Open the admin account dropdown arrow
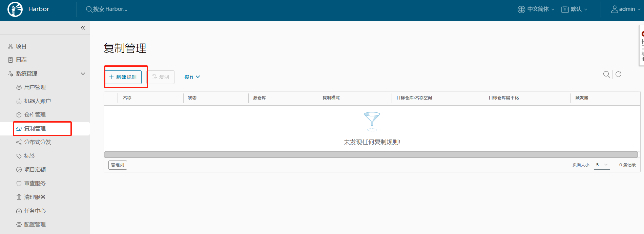The height and width of the screenshot is (234, 644). point(639,9)
